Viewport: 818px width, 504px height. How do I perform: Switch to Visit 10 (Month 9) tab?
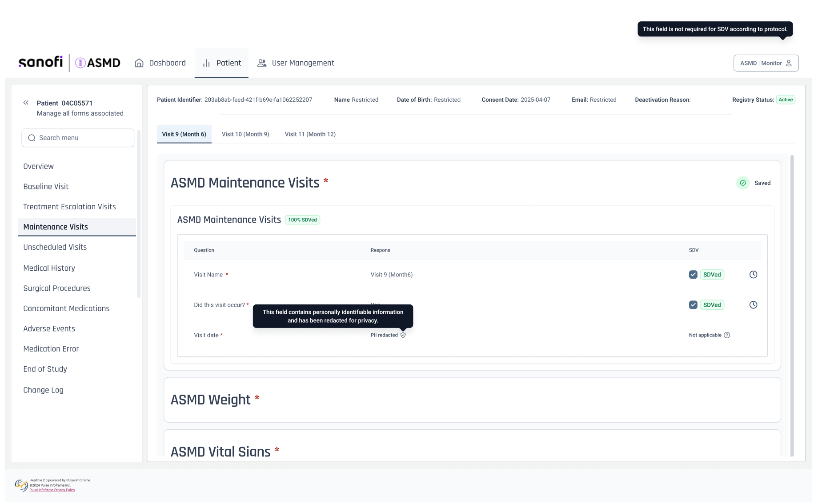245,134
